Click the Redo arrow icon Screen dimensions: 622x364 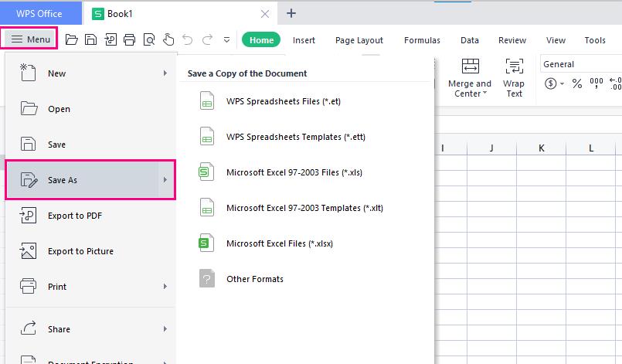[207, 39]
